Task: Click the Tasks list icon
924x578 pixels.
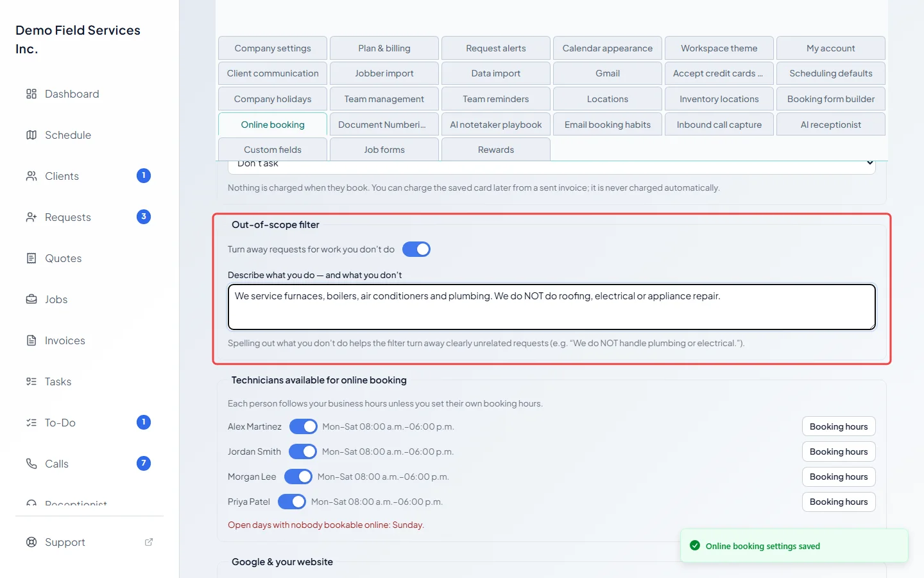Action: pos(31,381)
